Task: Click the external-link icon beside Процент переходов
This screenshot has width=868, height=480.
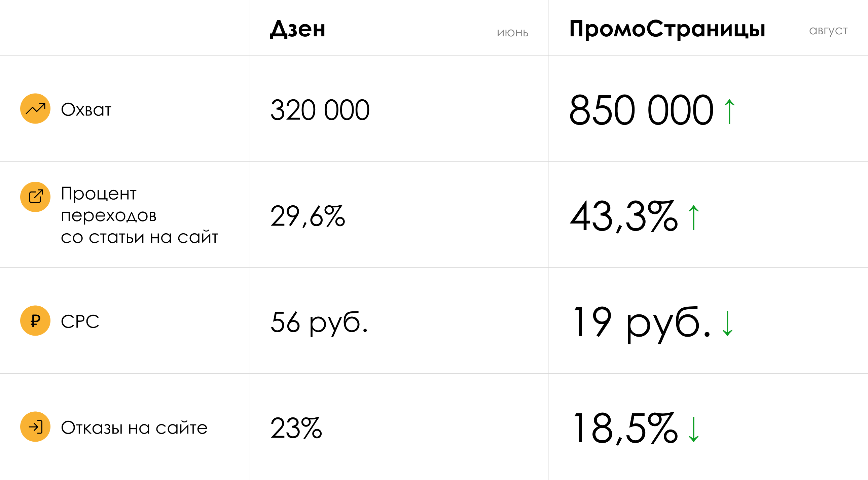Action: click(35, 197)
